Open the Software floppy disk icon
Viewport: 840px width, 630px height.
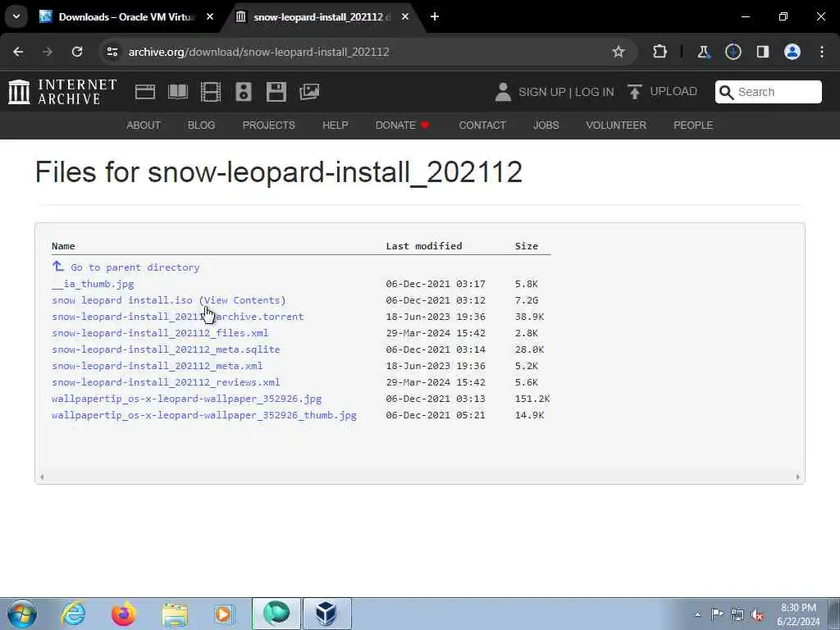(276, 92)
